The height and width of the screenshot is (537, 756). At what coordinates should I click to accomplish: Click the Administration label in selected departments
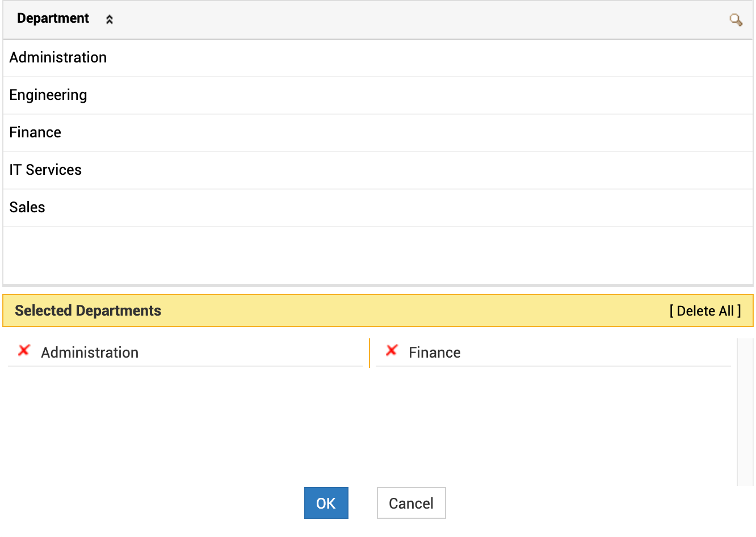coord(90,353)
